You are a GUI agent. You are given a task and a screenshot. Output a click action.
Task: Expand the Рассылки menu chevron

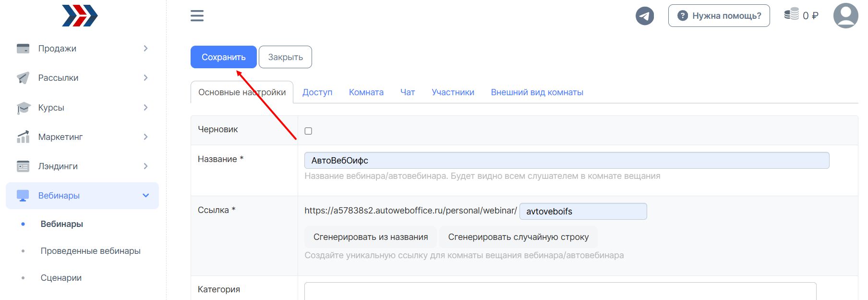(145, 78)
